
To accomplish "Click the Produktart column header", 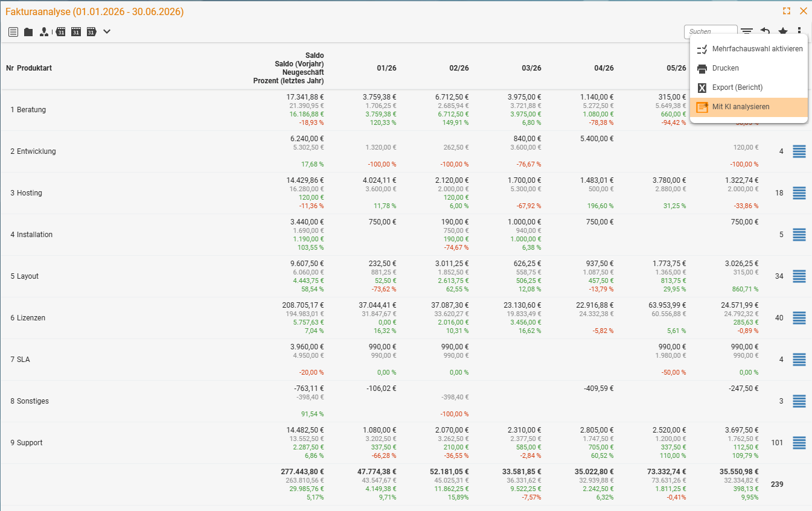I will pos(34,68).
